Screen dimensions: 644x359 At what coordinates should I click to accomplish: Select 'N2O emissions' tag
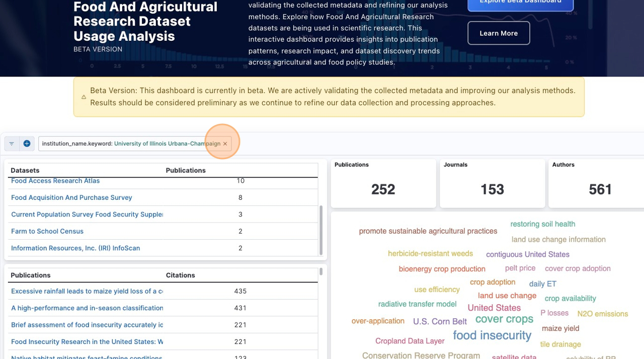click(602, 314)
